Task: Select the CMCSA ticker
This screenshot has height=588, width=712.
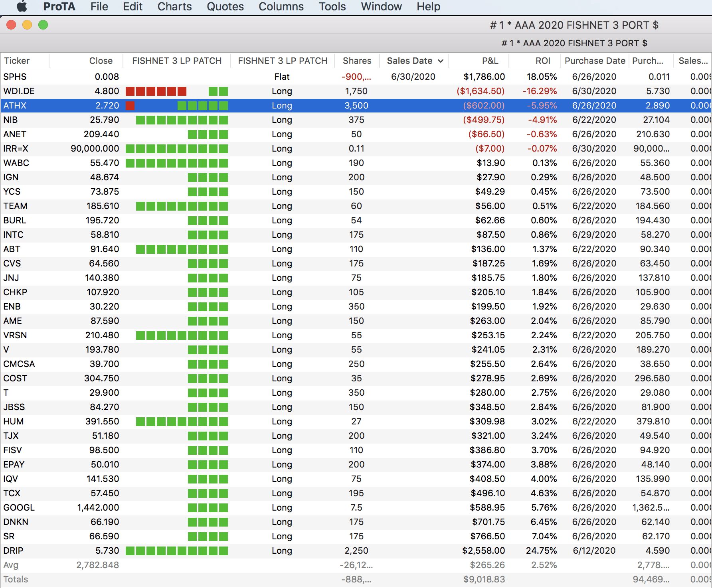Action: [19, 364]
